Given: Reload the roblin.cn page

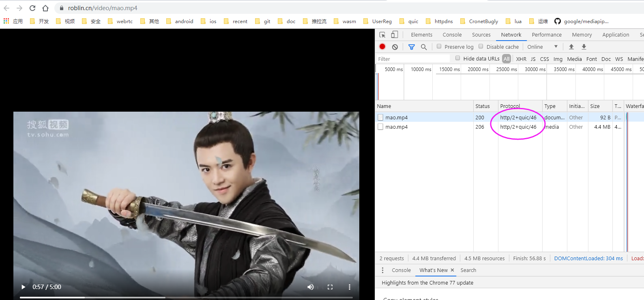Looking at the screenshot, I should click(32, 8).
